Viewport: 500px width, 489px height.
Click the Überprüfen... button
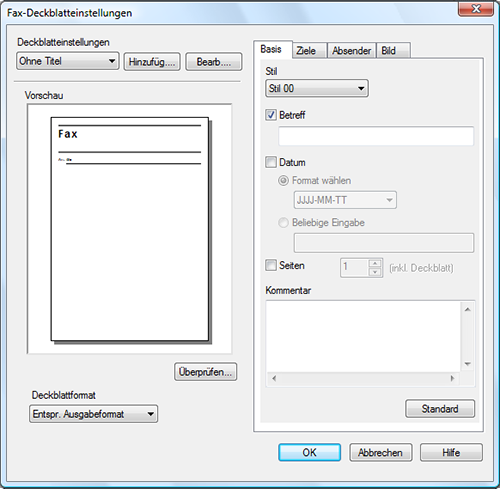click(x=205, y=372)
